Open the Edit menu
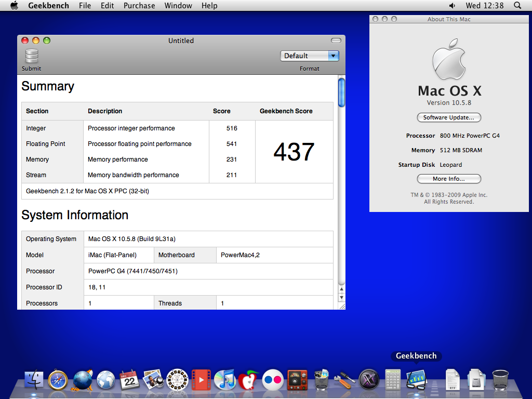This screenshot has height=399, width=532. tap(107, 5)
